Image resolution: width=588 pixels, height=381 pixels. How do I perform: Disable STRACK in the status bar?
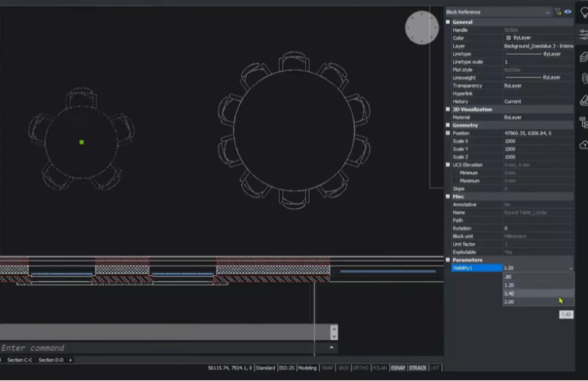tap(418, 368)
